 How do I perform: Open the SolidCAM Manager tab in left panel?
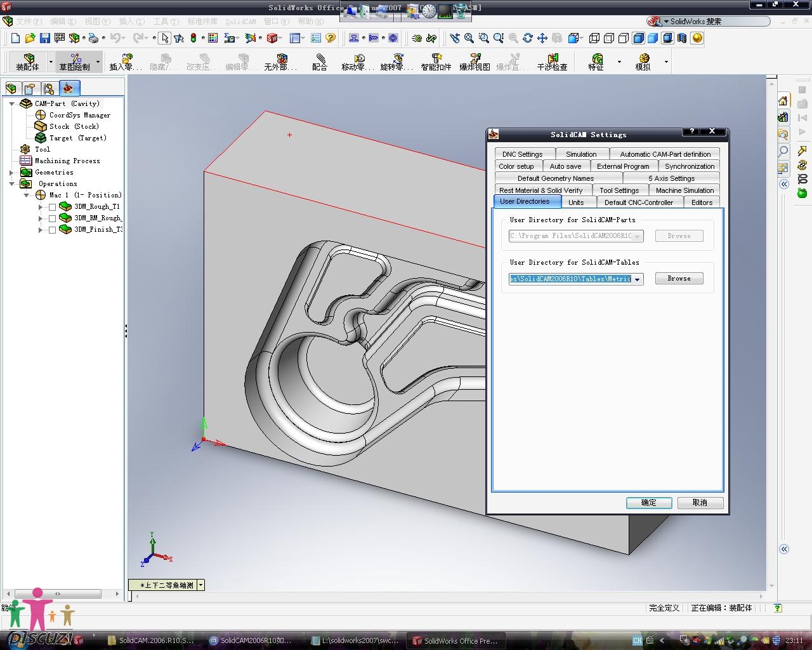[x=69, y=88]
